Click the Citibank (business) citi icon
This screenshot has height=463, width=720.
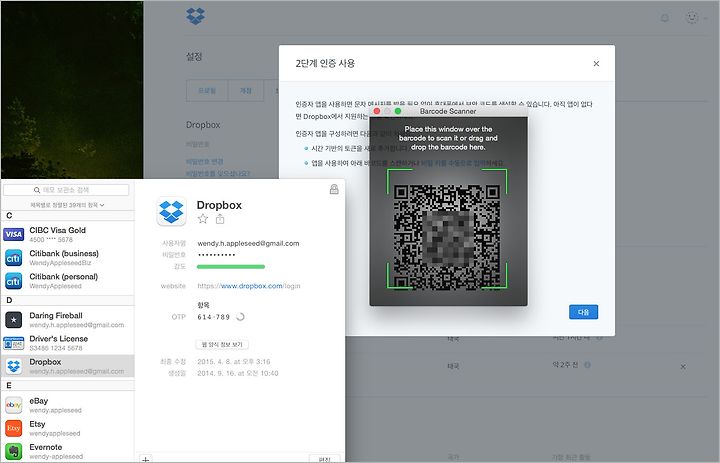(x=13, y=258)
